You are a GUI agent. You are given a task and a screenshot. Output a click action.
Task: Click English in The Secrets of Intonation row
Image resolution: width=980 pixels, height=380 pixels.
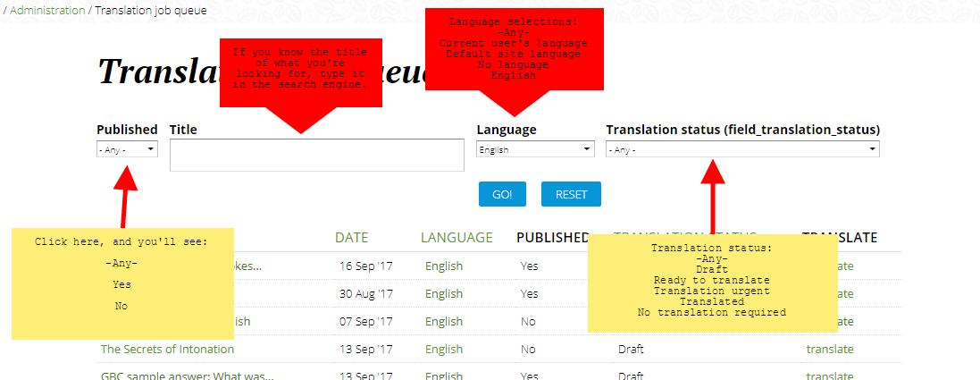(444, 349)
